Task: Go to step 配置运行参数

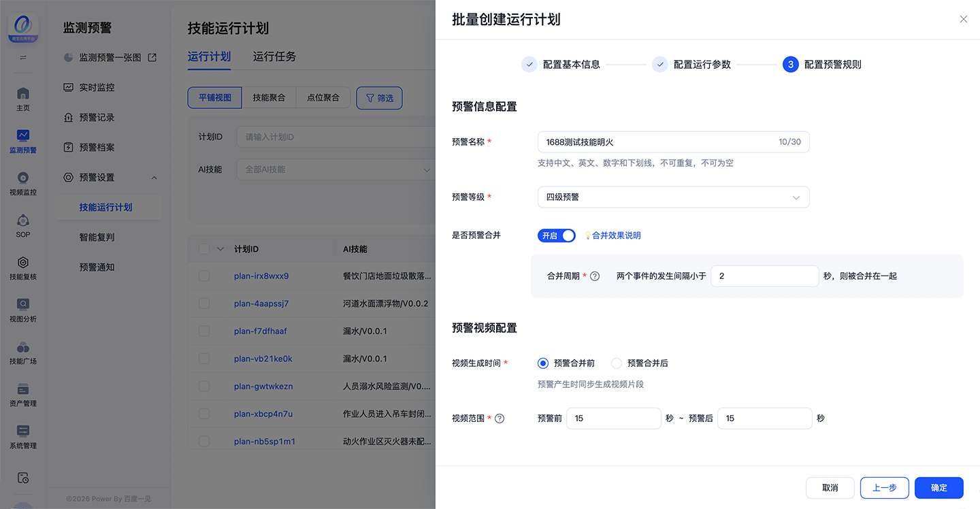Action: point(691,65)
